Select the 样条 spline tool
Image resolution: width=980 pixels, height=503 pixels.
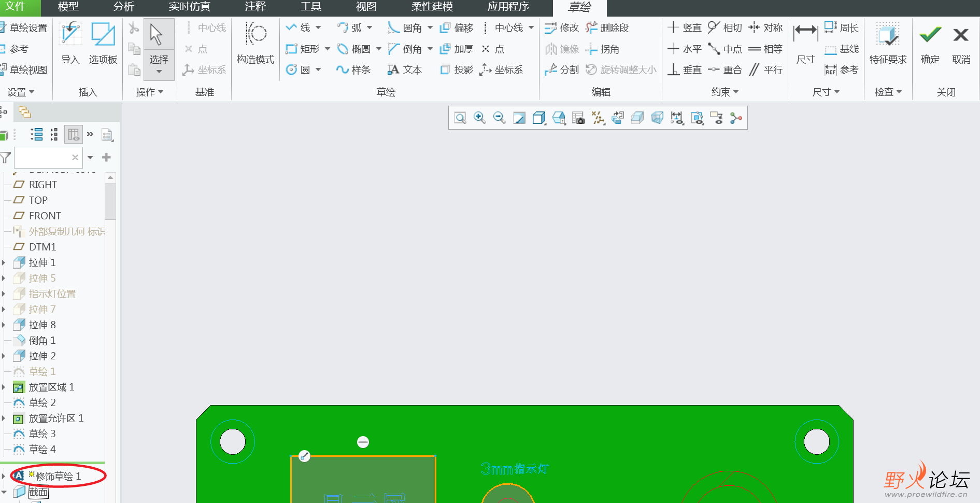(354, 69)
